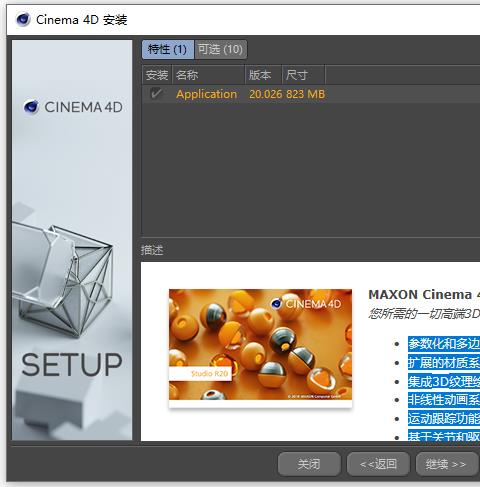Click the size value 823 MB
Image resolution: width=480 pixels, height=487 pixels.
(305, 94)
